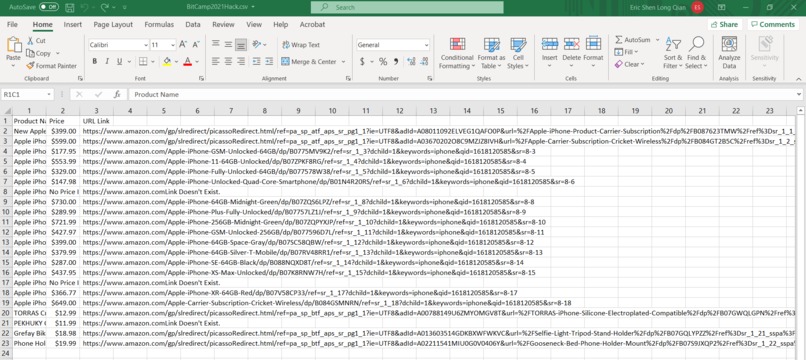
Task: Click the Copy icon
Action: (x=30, y=53)
